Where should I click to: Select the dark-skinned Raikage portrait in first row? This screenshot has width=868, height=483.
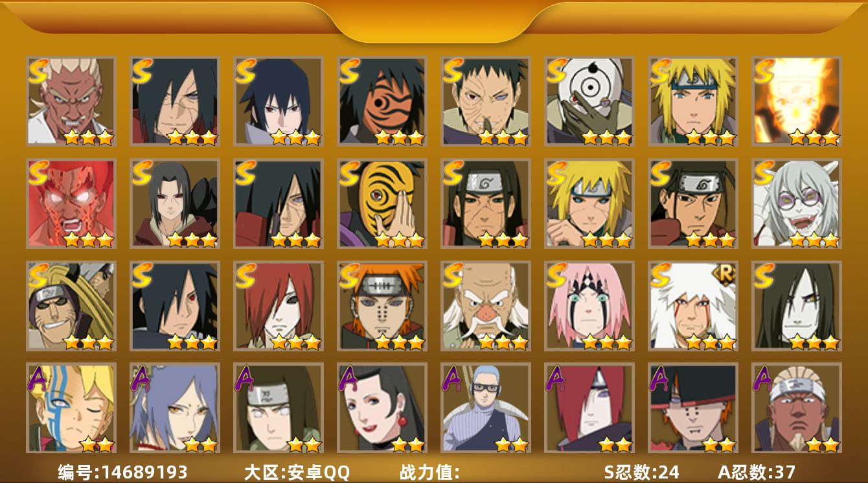(x=71, y=101)
